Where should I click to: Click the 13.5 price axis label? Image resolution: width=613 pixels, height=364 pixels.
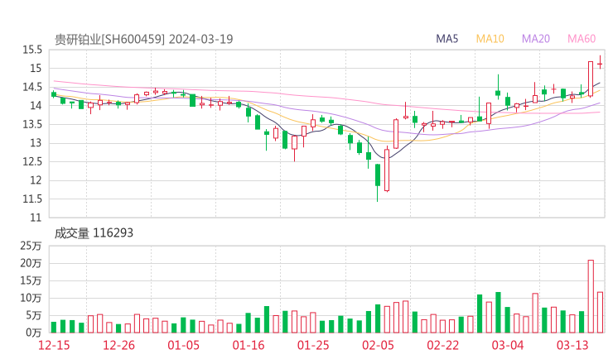[x=32, y=124]
